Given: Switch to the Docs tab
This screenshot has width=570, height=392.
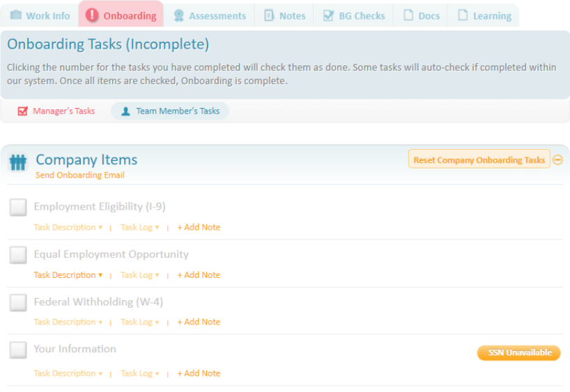Looking at the screenshot, I should point(422,15).
